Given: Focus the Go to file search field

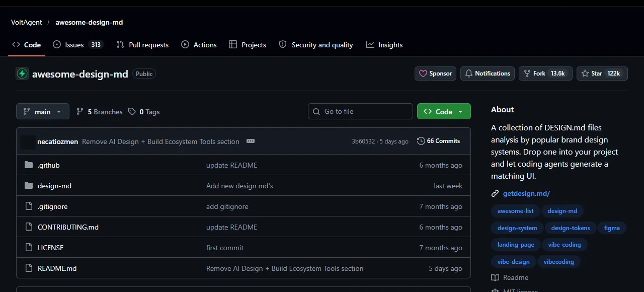Looking at the screenshot, I should click(360, 111).
